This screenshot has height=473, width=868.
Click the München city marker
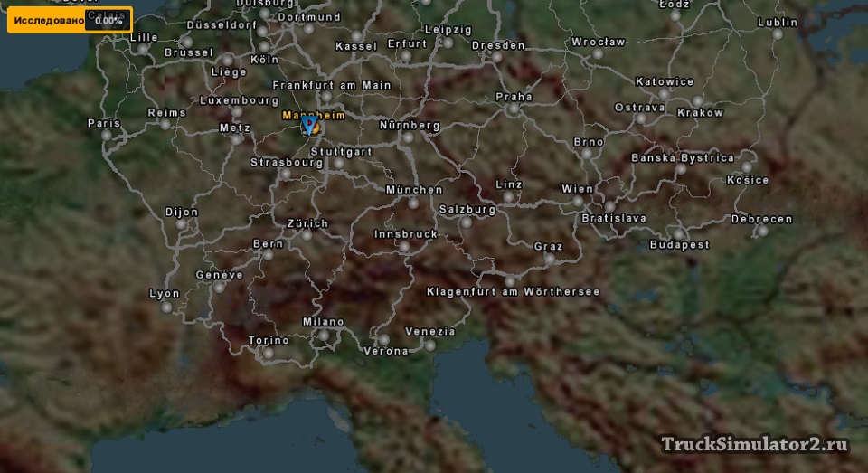[x=413, y=203]
